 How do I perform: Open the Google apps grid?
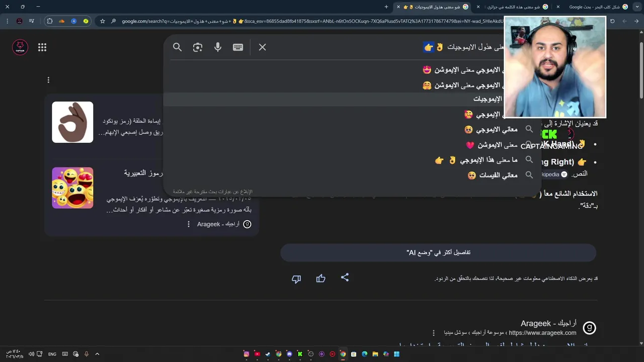(x=42, y=47)
